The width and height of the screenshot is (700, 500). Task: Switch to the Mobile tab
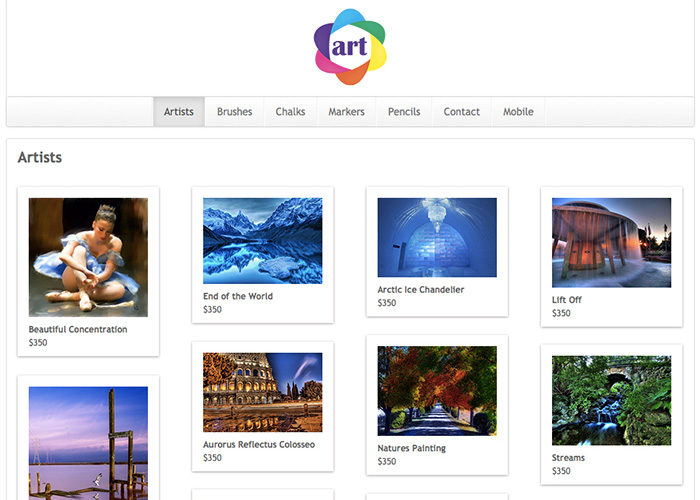pyautogui.click(x=518, y=112)
